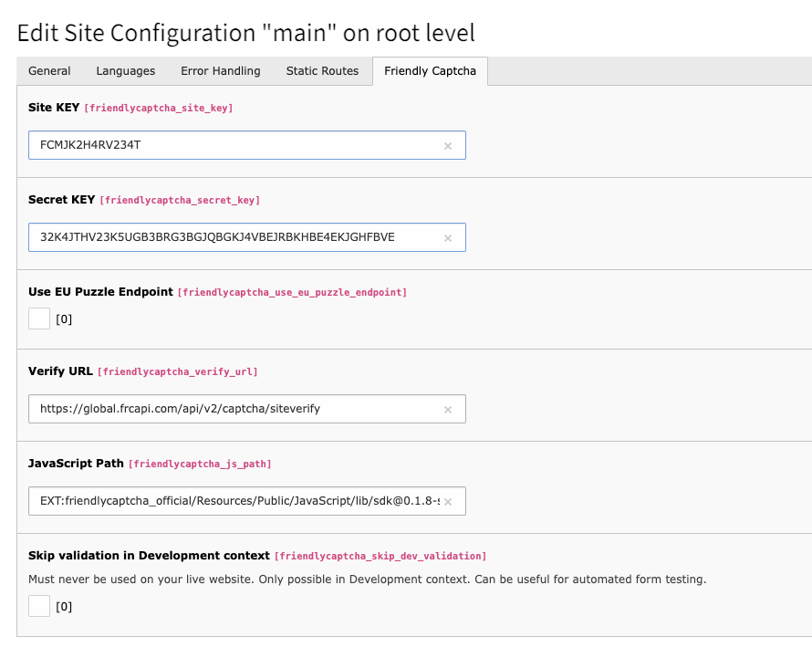Clear the Site KEY input field
The width and height of the screenshot is (812, 658).
click(448, 145)
